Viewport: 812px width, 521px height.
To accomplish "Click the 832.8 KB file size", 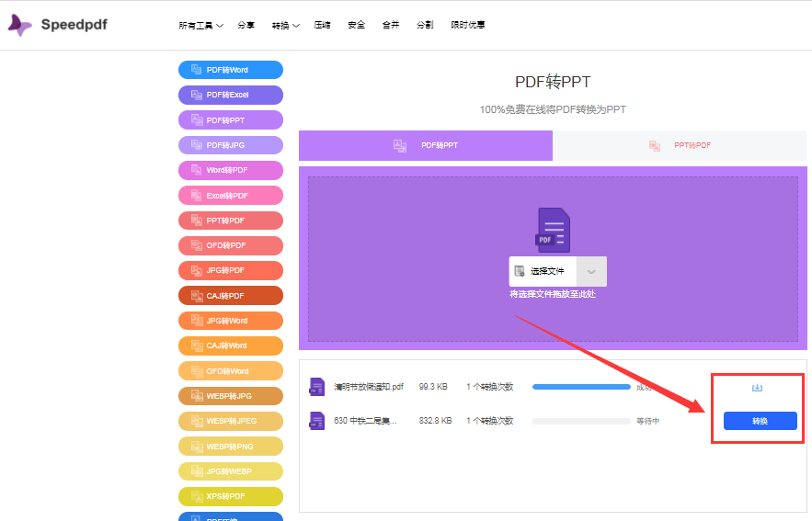I will [x=436, y=421].
